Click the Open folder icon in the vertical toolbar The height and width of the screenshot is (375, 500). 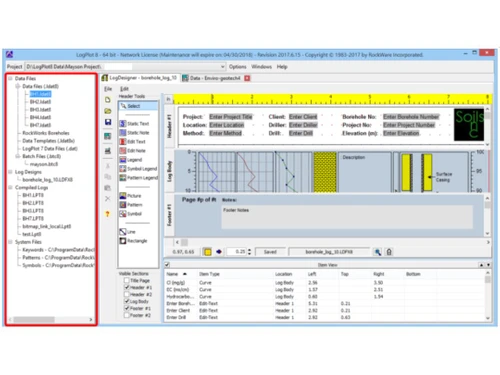[108, 111]
